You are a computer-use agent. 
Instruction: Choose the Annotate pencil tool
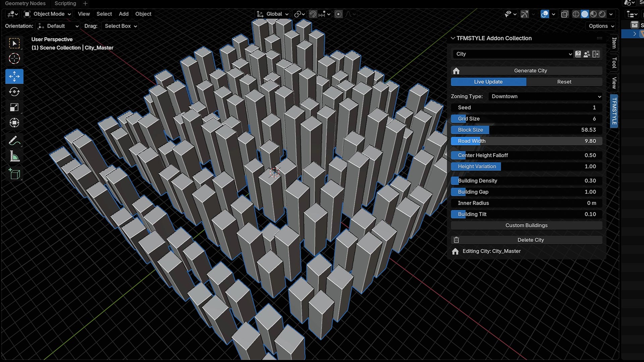[x=14, y=141]
